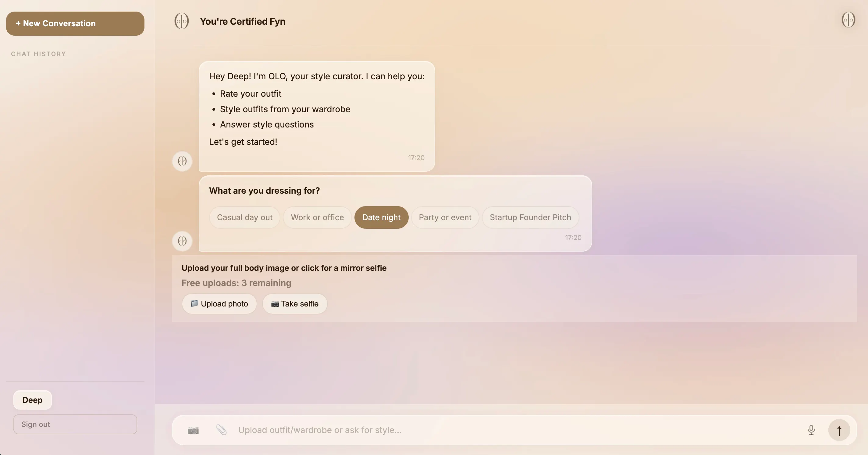This screenshot has height=455, width=868.
Task: Click the Rate your outfit bullet
Action: point(250,94)
